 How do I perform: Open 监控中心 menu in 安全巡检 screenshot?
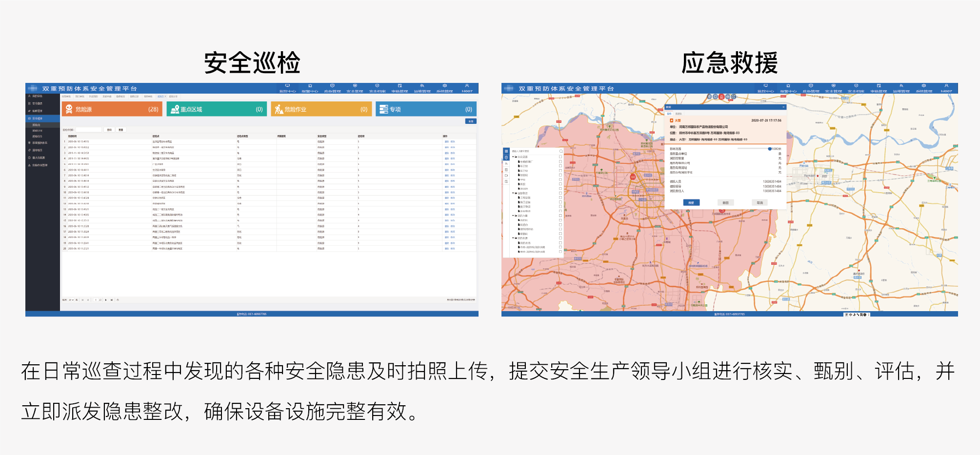[x=287, y=88]
